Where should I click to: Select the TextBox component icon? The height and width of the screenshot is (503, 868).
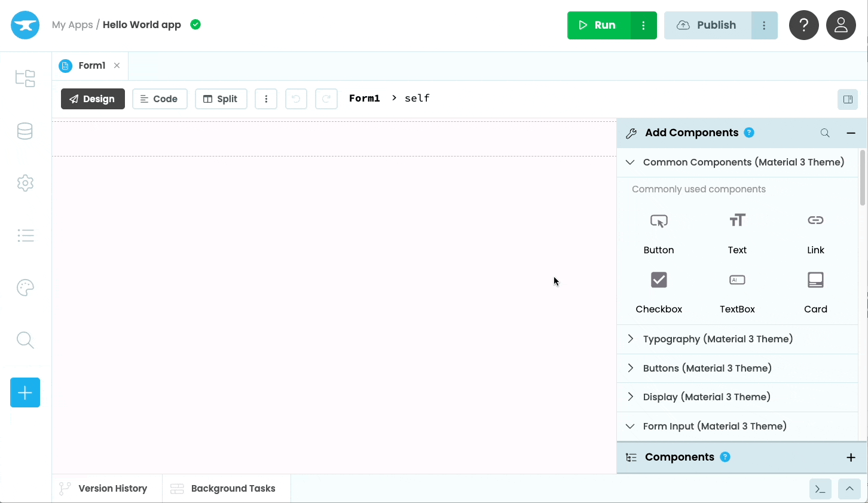point(736,280)
